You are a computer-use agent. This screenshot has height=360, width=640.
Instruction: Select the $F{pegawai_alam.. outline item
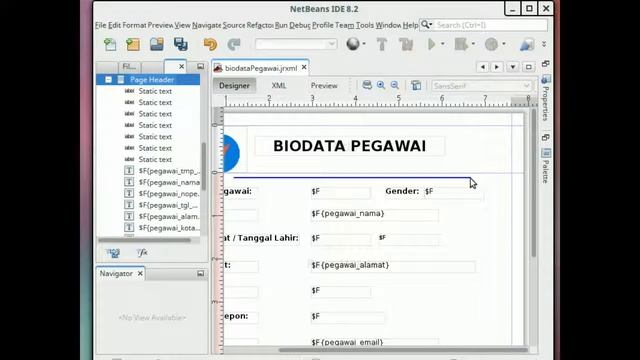tap(169, 217)
